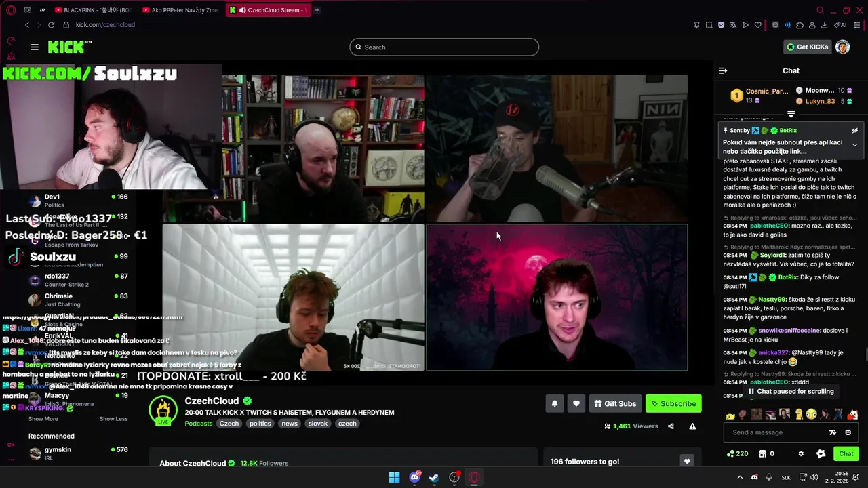868x488 pixels.
Task: Select the politics tag
Action: [260, 424]
